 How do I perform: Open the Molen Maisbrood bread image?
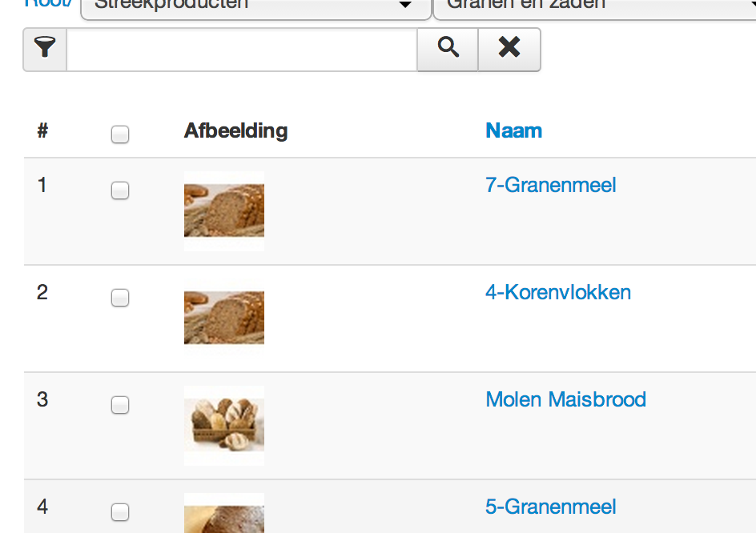[x=224, y=425]
